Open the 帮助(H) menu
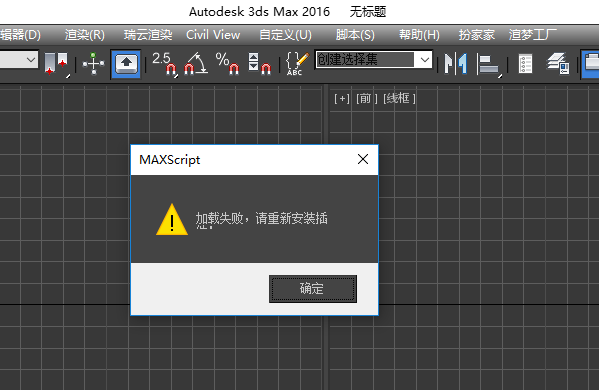 419,35
